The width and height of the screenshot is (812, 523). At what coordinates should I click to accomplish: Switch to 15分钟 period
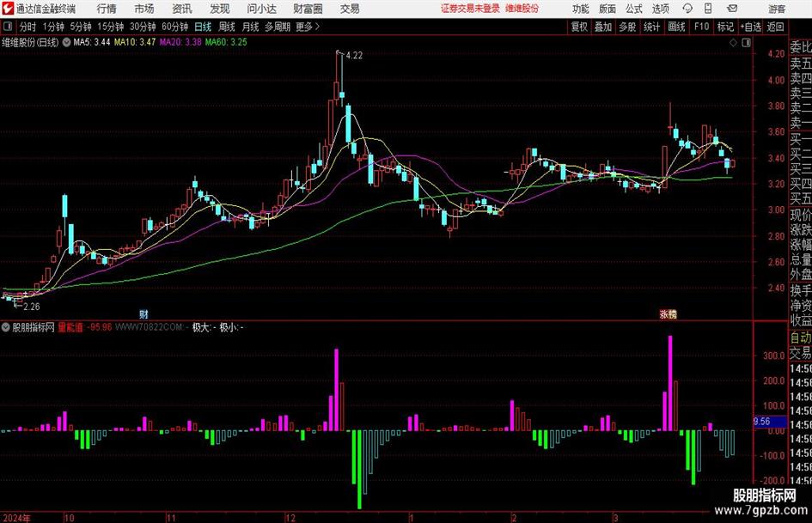[x=111, y=27]
